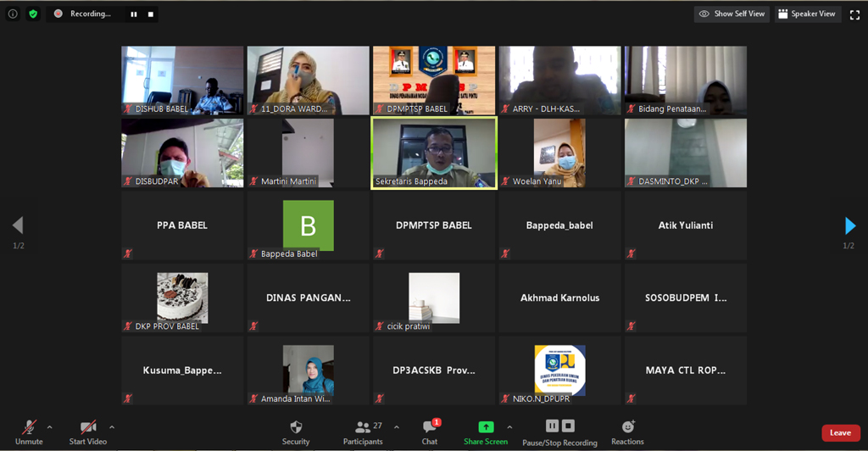
Task: Open the meeting information icon
Action: coord(13,14)
